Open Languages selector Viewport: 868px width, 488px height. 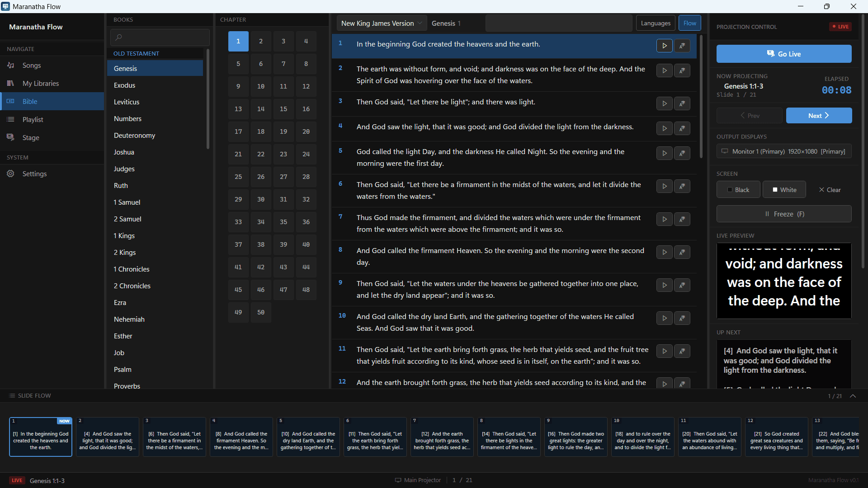(656, 23)
